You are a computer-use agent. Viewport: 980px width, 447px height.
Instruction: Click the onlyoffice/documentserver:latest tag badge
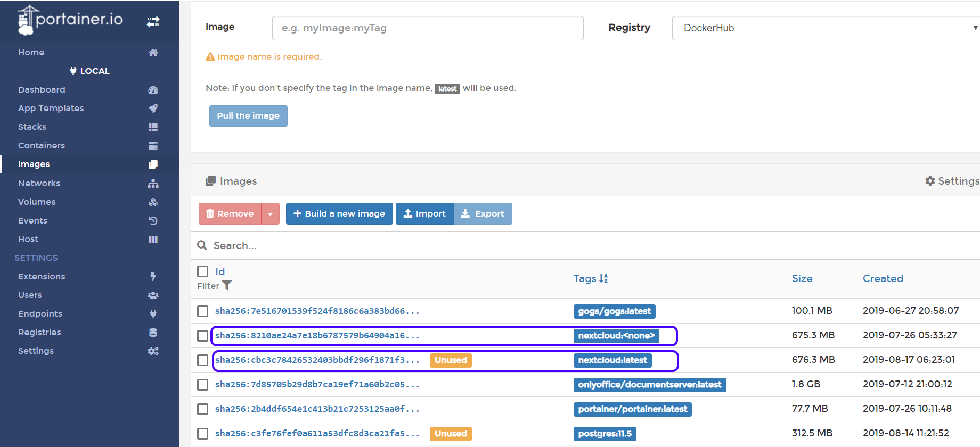(x=650, y=385)
